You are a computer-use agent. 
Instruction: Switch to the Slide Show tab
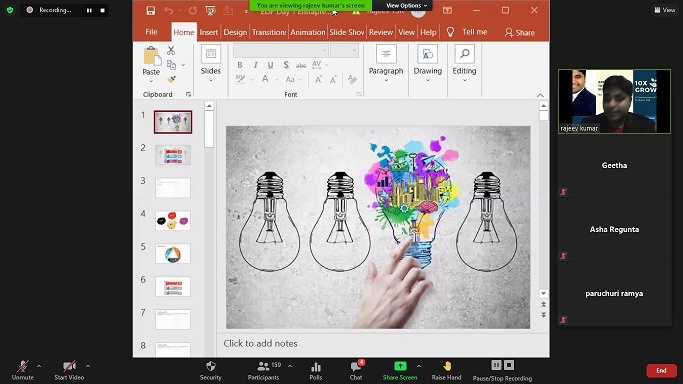point(346,32)
